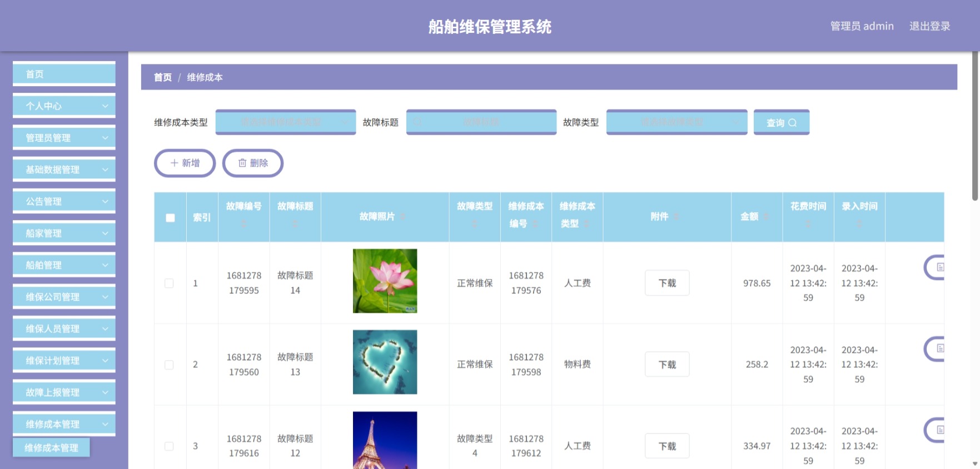980x469 pixels.
Task: Click 维修成本 text in breadcrumb
Action: click(205, 77)
